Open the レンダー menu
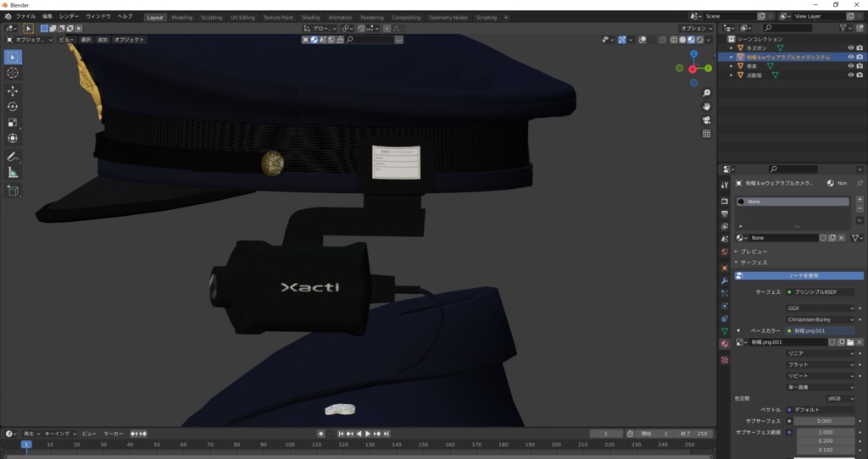This screenshot has height=459, width=868. [x=70, y=17]
